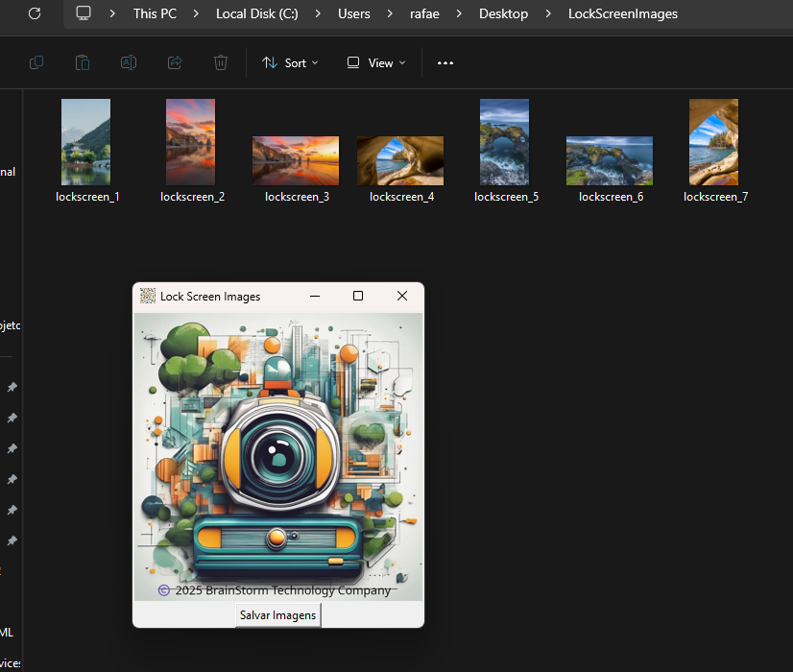793x672 pixels.
Task: Jump to the Users folder breadcrumb
Action: [x=354, y=13]
